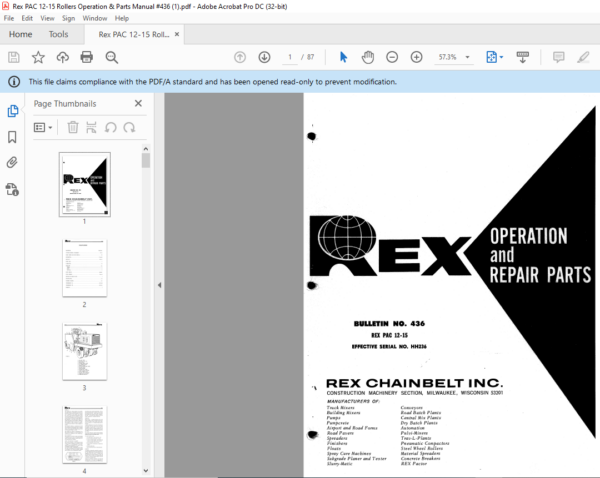Choose the arrow Selection tool
600x478 pixels.
[x=343, y=57]
